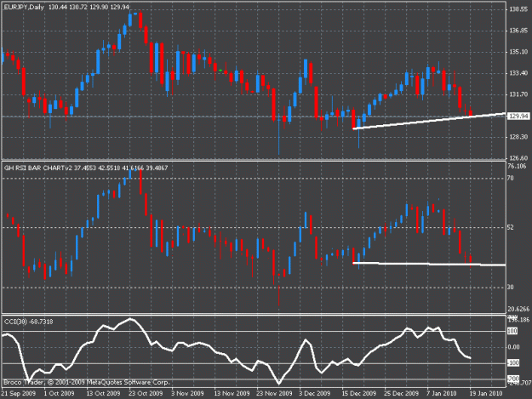The image size is (532, 399).
Task: Select the 13 Nov 2009 date label
Action: 232,393
